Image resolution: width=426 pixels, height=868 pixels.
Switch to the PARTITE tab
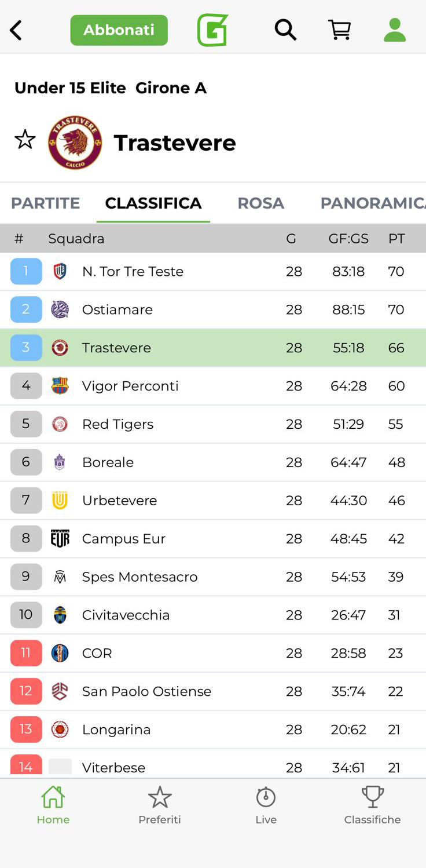[45, 203]
